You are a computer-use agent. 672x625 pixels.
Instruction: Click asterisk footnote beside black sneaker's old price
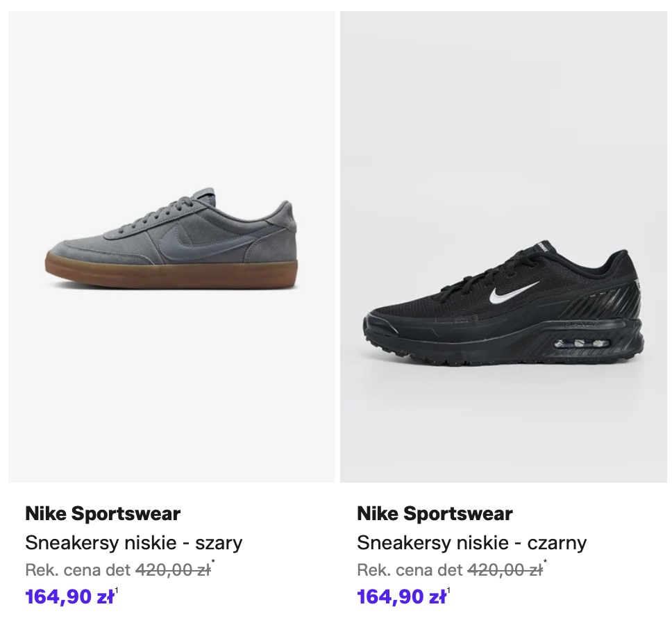point(546,563)
